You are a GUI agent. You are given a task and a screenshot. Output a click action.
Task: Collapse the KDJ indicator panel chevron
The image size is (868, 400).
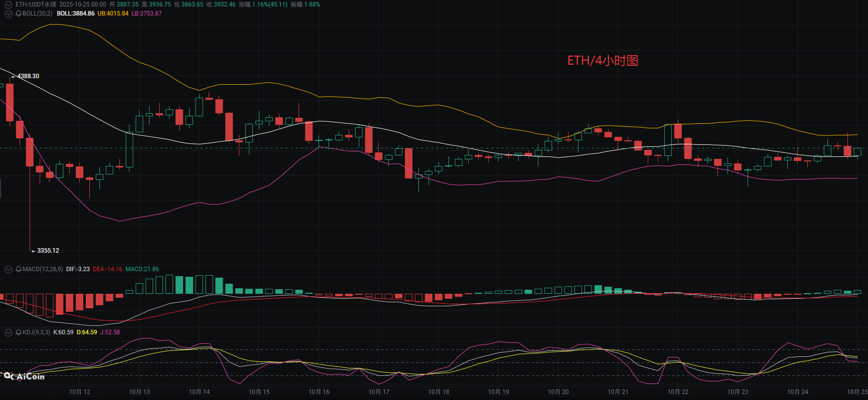coord(8,332)
